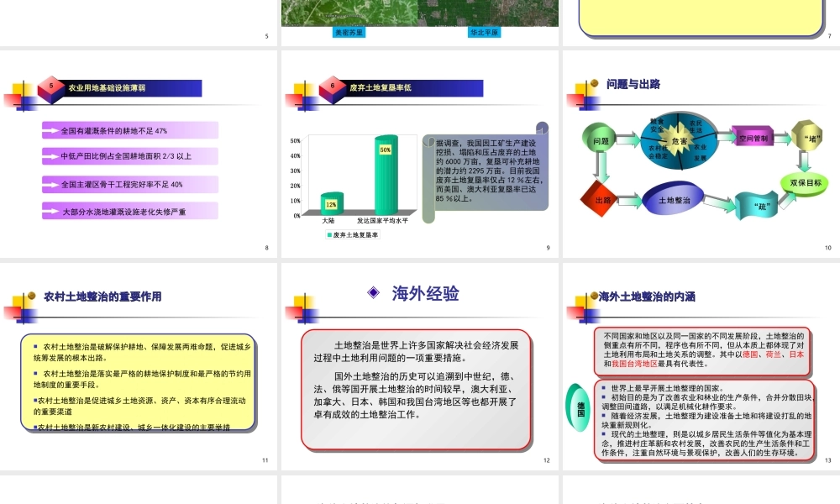The height and width of the screenshot is (504, 840).
Task: Click the red cube icon numbered 5
Action: [51, 89]
